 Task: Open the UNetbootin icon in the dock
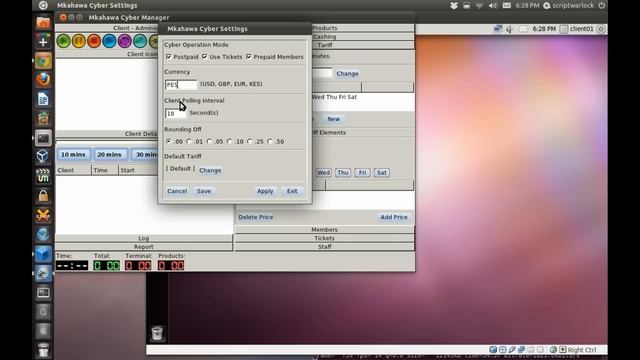click(x=43, y=176)
